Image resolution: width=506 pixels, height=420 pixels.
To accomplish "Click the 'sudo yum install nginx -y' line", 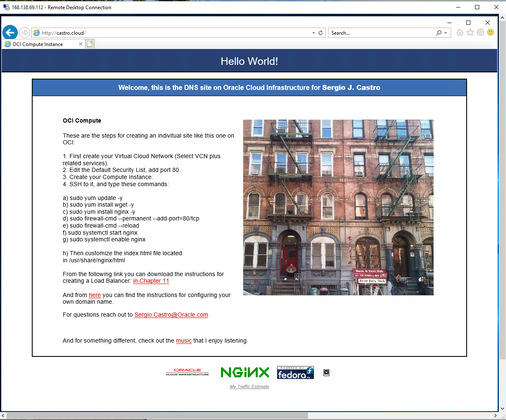I will pyautogui.click(x=99, y=212).
